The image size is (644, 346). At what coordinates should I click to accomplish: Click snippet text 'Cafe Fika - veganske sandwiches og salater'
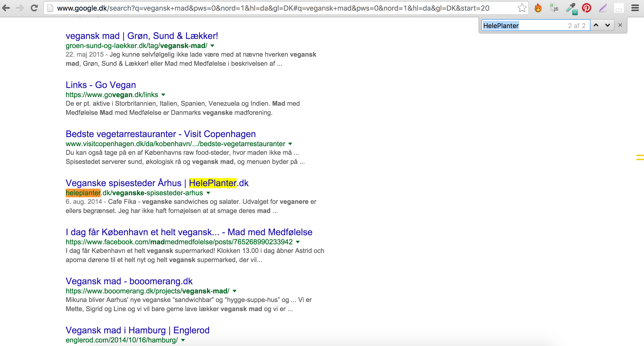[174, 202]
